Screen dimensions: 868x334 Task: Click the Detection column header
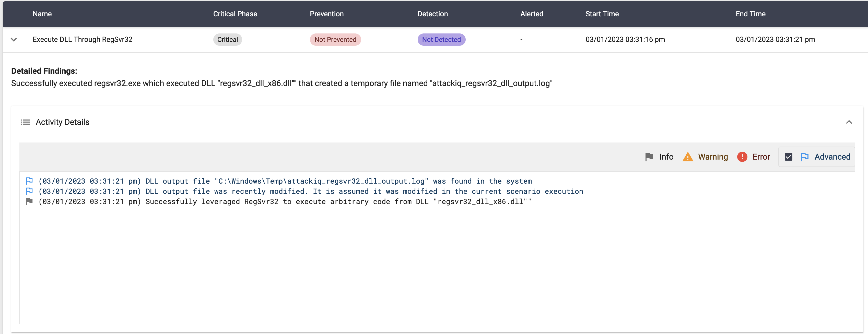coord(432,14)
